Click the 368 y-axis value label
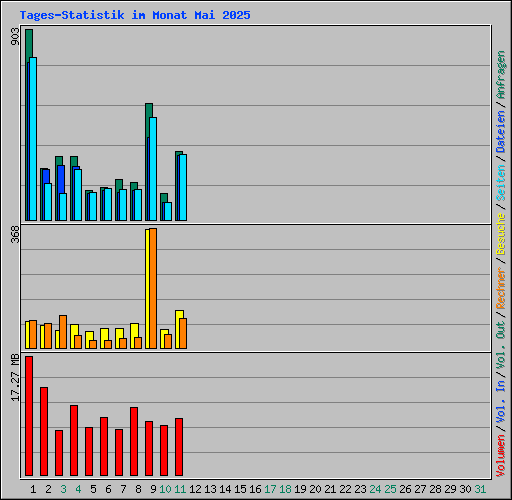 15,234
